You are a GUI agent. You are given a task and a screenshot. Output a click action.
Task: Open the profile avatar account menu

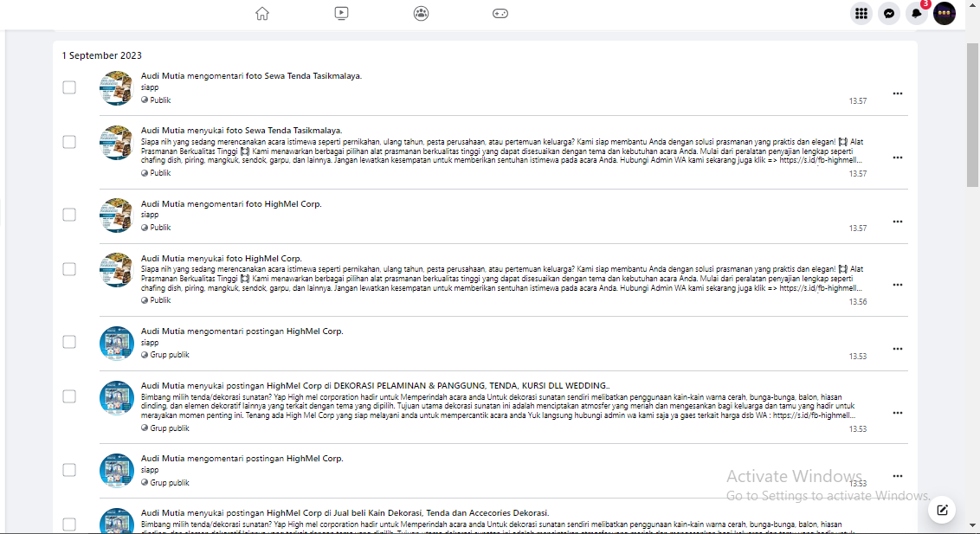[944, 13]
